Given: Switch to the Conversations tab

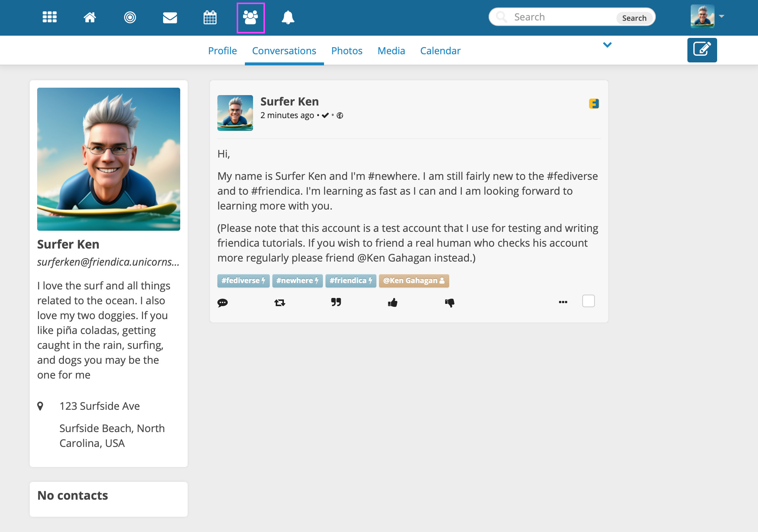Looking at the screenshot, I should tap(284, 51).
